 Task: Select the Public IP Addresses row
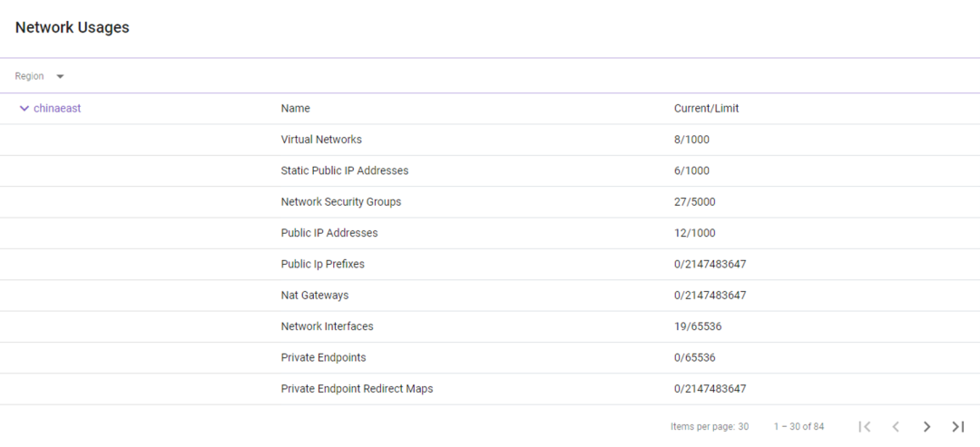[x=329, y=233]
